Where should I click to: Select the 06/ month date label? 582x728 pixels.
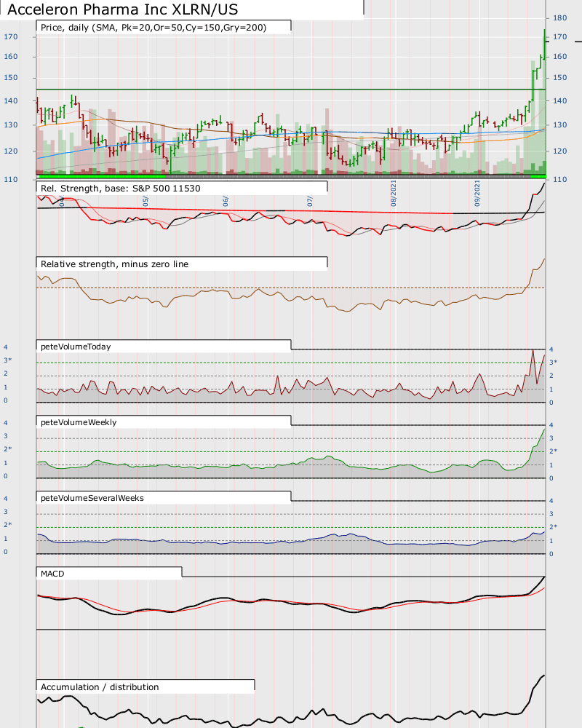(226, 201)
